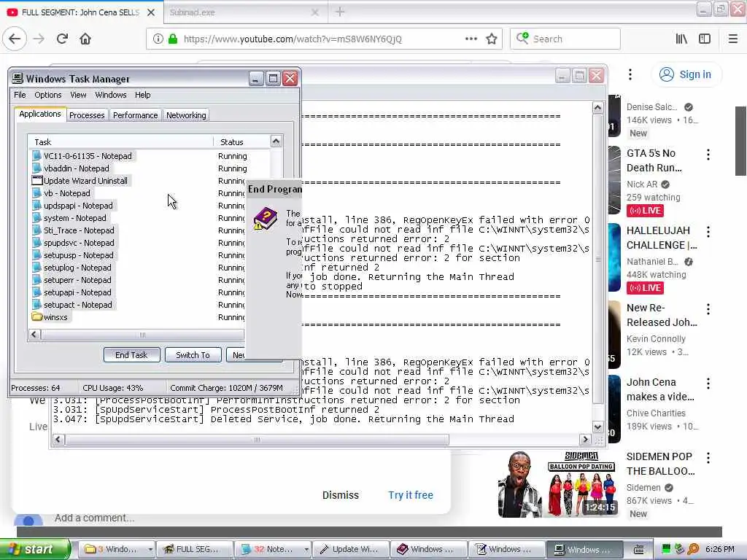Click the task list scroll-left arrow

click(34, 334)
